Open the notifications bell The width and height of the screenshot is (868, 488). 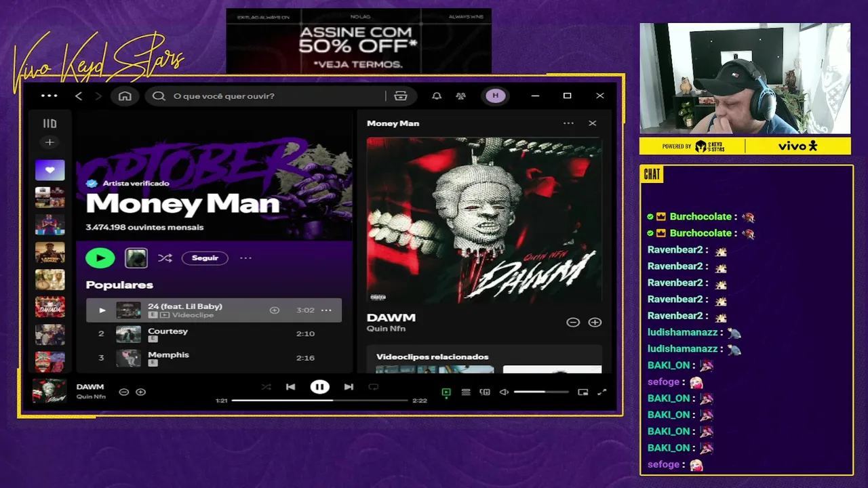click(437, 96)
